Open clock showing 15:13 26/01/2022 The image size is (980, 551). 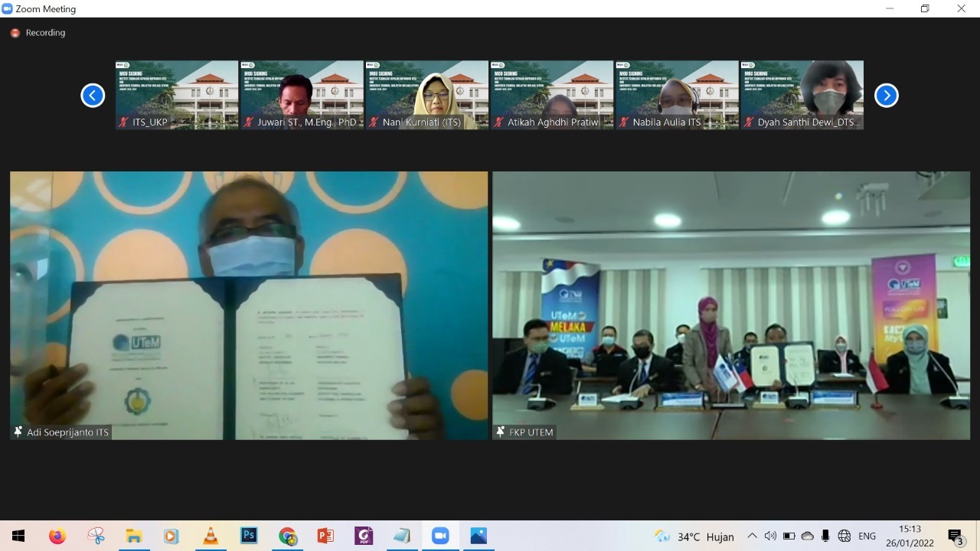[911, 536]
